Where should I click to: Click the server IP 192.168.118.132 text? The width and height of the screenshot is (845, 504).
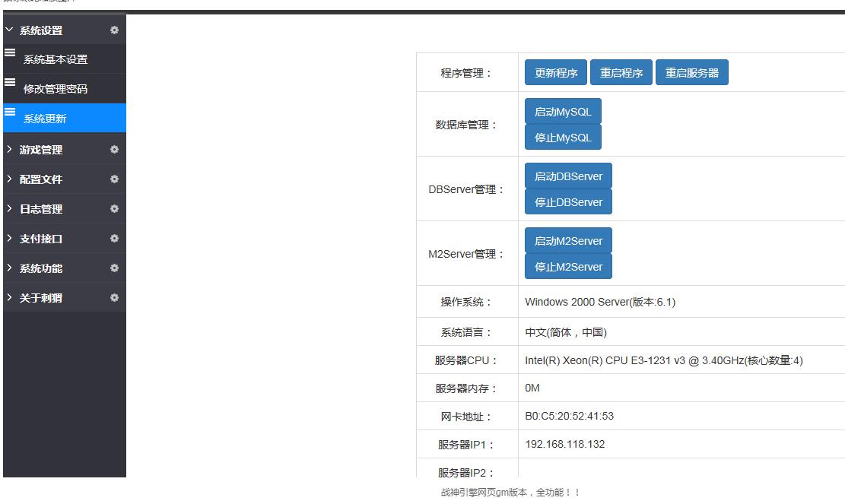tap(565, 444)
